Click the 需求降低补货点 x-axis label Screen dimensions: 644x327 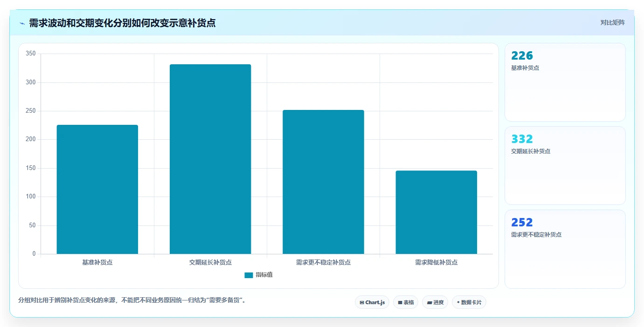click(436, 262)
